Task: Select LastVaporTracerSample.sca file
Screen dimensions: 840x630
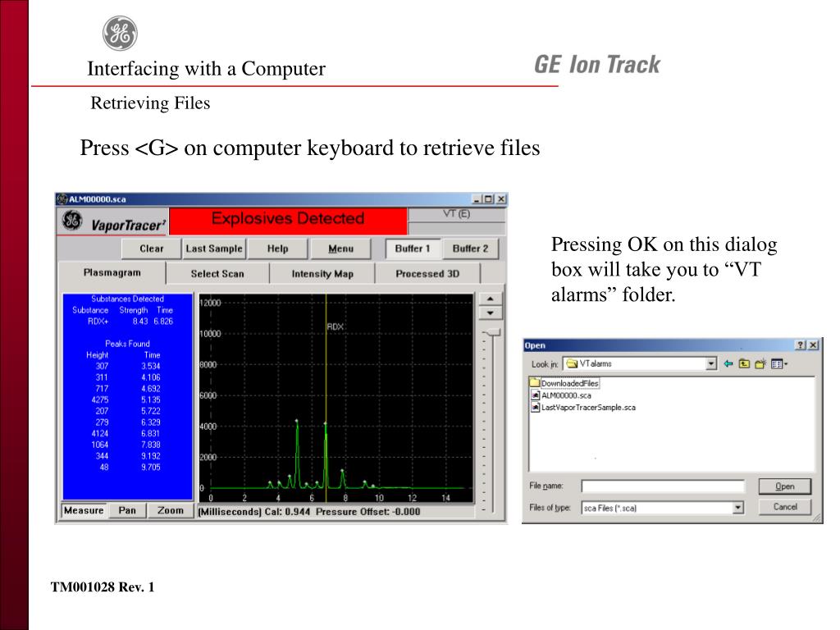Action: 588,407
